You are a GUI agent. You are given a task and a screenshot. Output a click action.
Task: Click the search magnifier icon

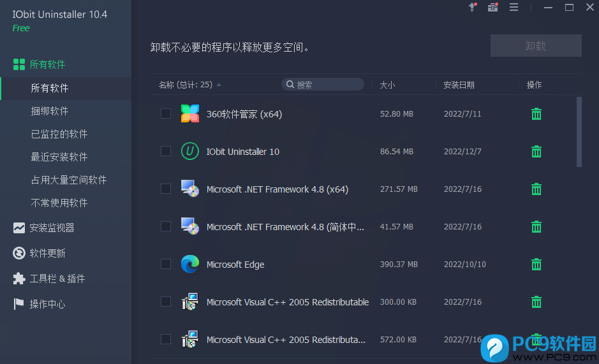290,84
